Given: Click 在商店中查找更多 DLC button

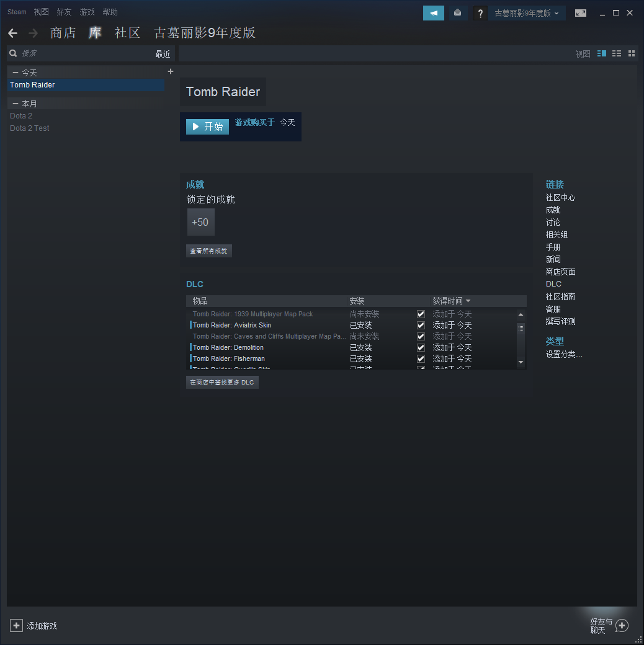Looking at the screenshot, I should coord(222,383).
